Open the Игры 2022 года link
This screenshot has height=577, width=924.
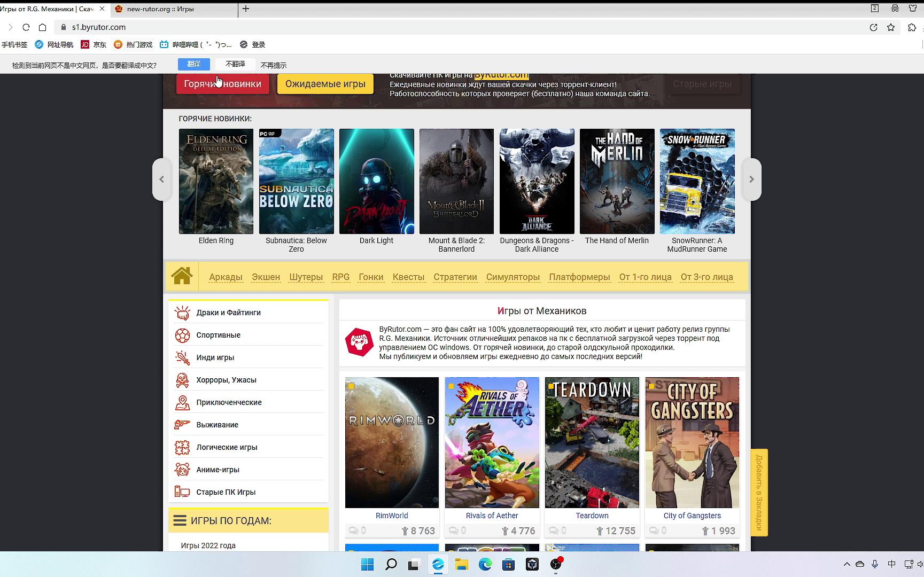pos(208,545)
